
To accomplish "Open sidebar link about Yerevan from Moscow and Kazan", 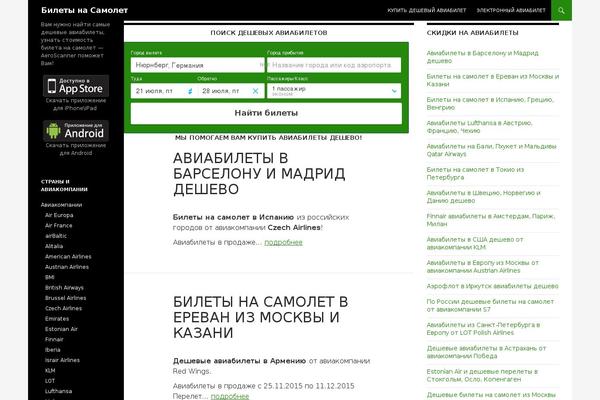I will coord(493,80).
